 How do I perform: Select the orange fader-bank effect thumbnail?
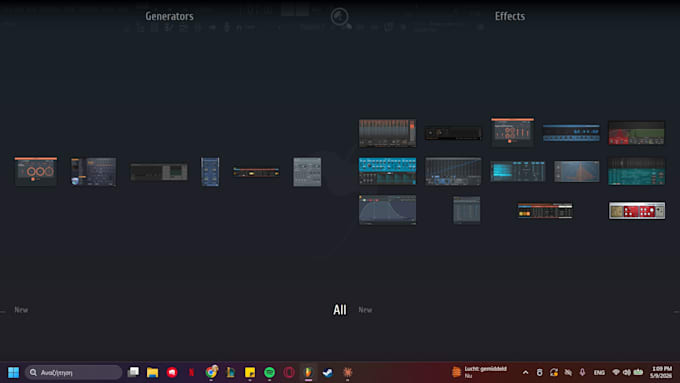coord(387,133)
